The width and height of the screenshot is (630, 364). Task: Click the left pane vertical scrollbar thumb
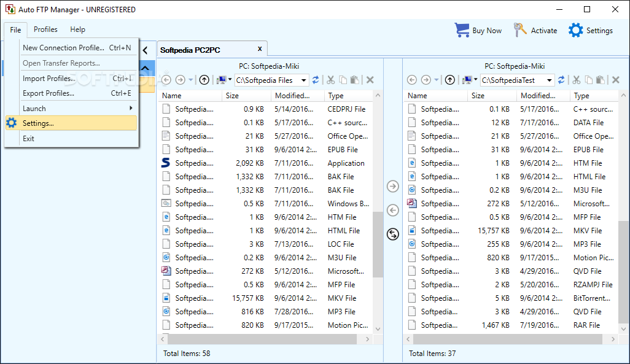point(378,245)
